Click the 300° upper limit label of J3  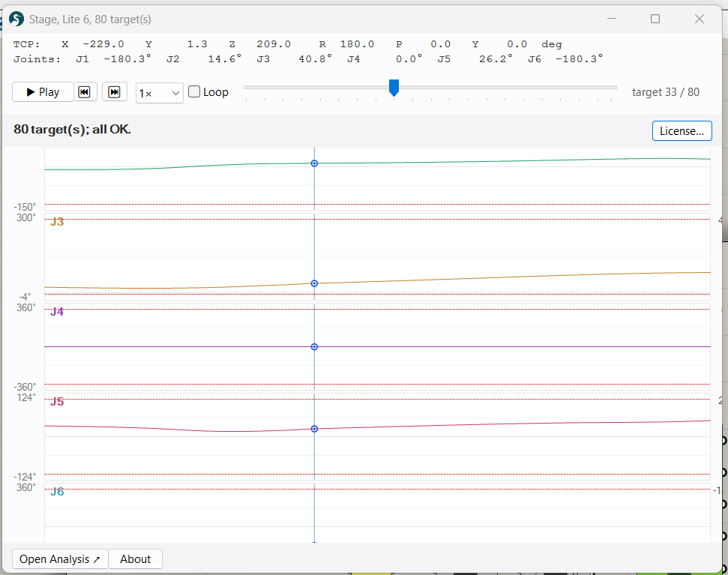coord(26,217)
